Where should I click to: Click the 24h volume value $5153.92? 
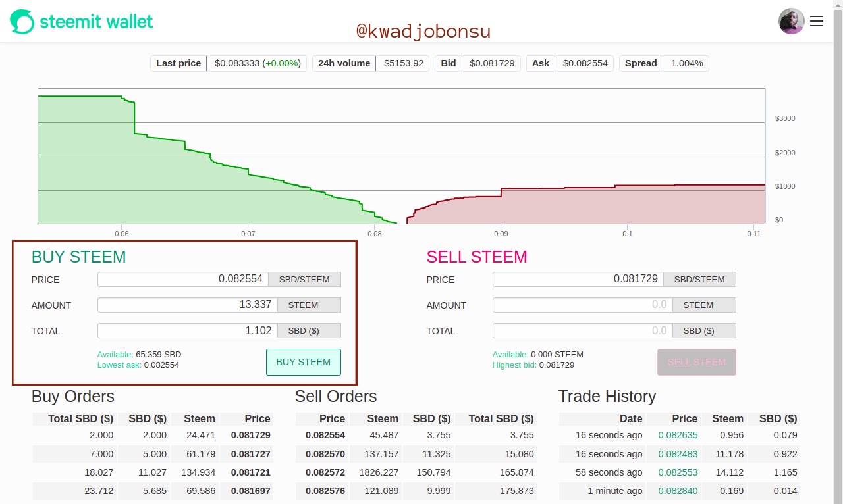click(404, 63)
